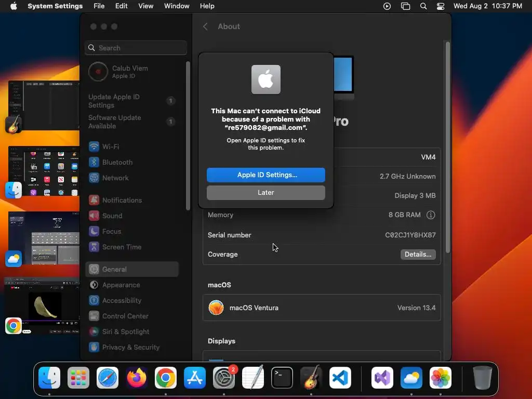
Task: Click the date and time clock
Action: click(487, 6)
